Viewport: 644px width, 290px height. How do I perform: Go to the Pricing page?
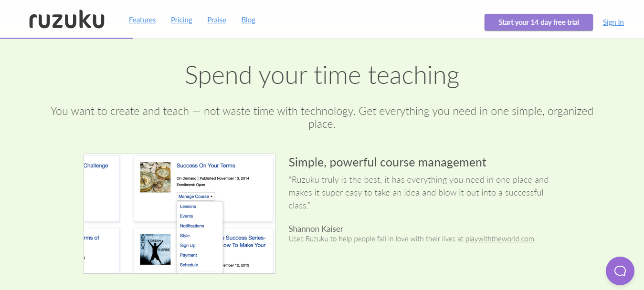181,20
